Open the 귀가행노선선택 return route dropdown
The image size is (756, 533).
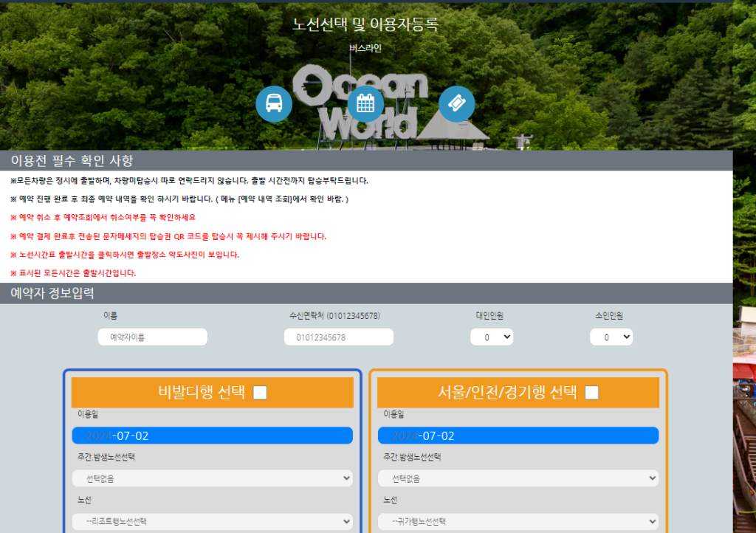tap(518, 520)
